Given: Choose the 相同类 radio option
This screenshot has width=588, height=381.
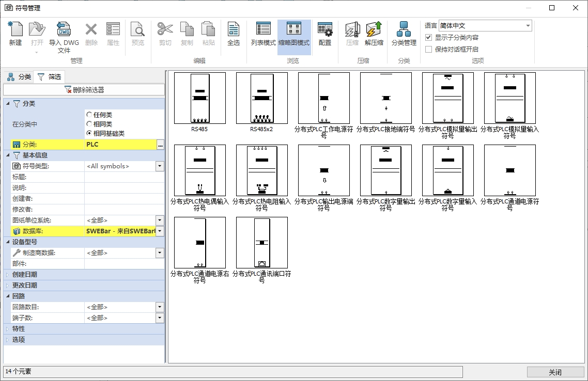Looking at the screenshot, I should click(x=89, y=124).
